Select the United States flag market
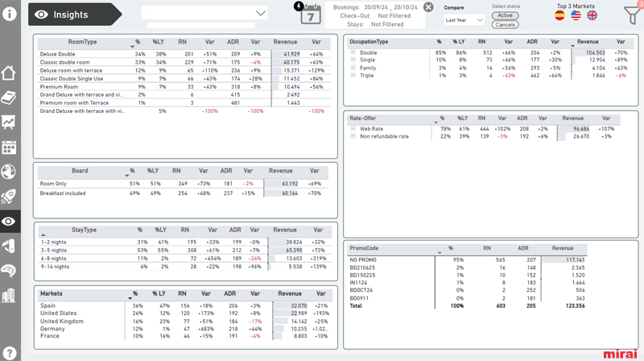 [576, 15]
